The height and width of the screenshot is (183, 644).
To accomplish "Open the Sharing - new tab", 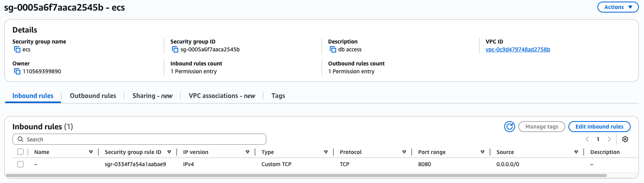I will 152,96.
